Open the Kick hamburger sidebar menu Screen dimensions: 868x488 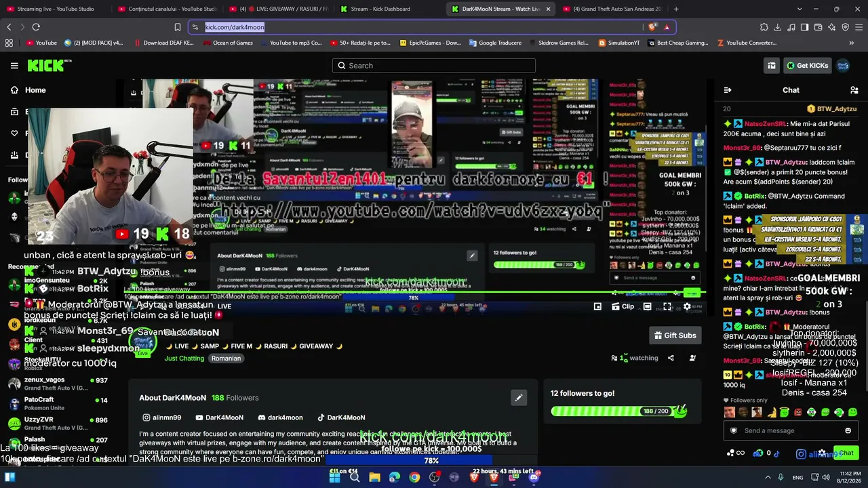14,66
